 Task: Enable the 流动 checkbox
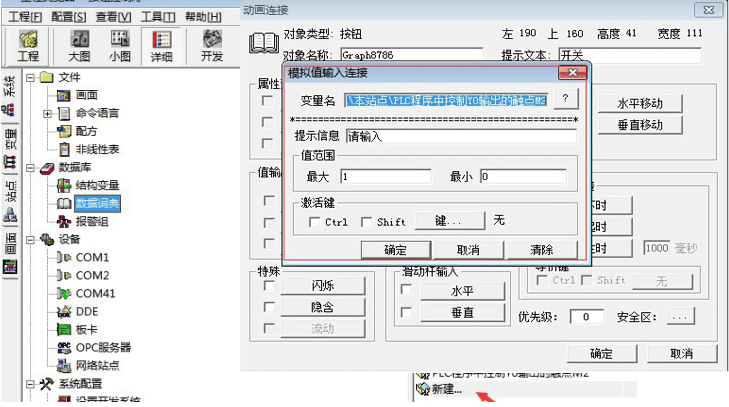click(268, 328)
